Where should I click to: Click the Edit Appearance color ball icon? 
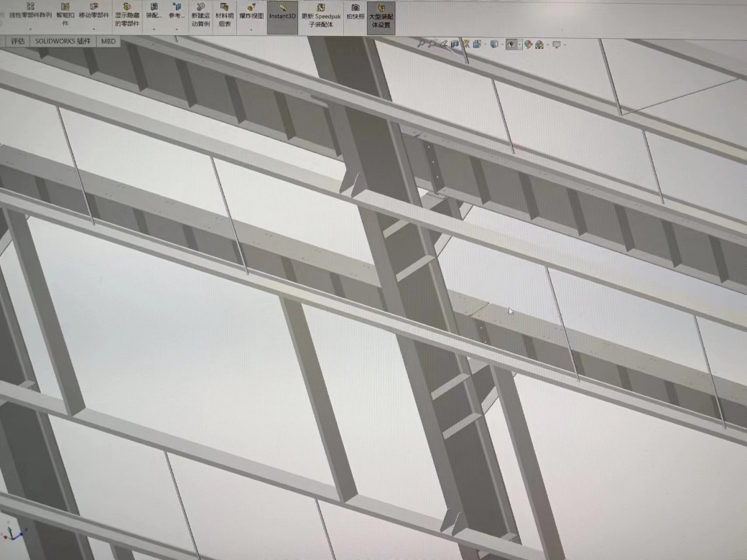click(529, 45)
